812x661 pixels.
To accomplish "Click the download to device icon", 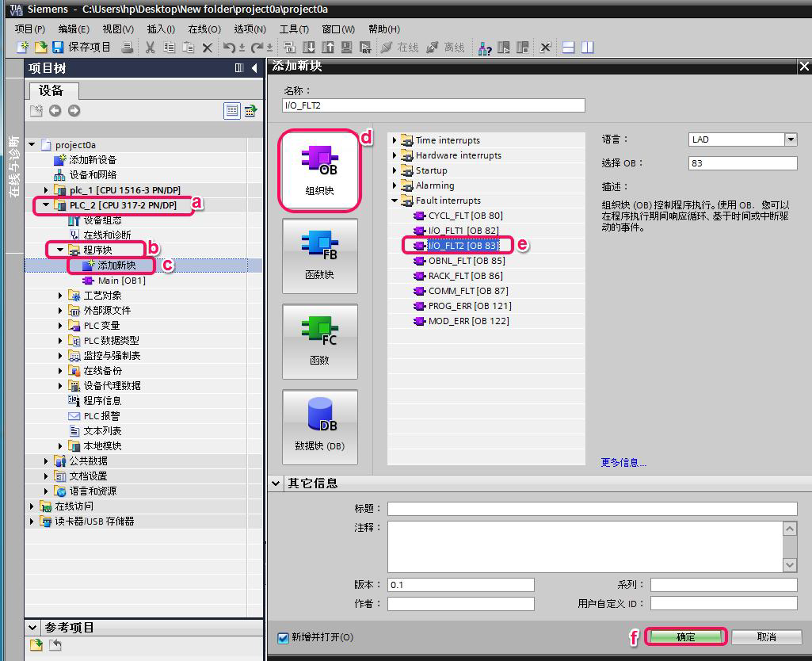I will (x=309, y=48).
